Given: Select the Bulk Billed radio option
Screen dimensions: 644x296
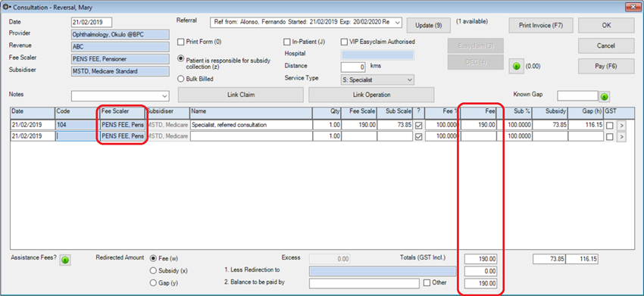Looking at the screenshot, I should coord(180,79).
